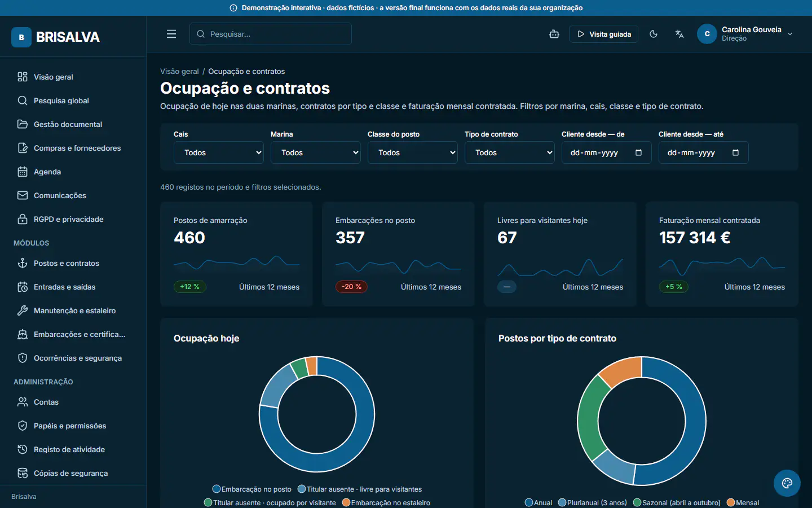The width and height of the screenshot is (812, 508).
Task: Click the Compras e fornecedores icon
Action: [x=23, y=148]
